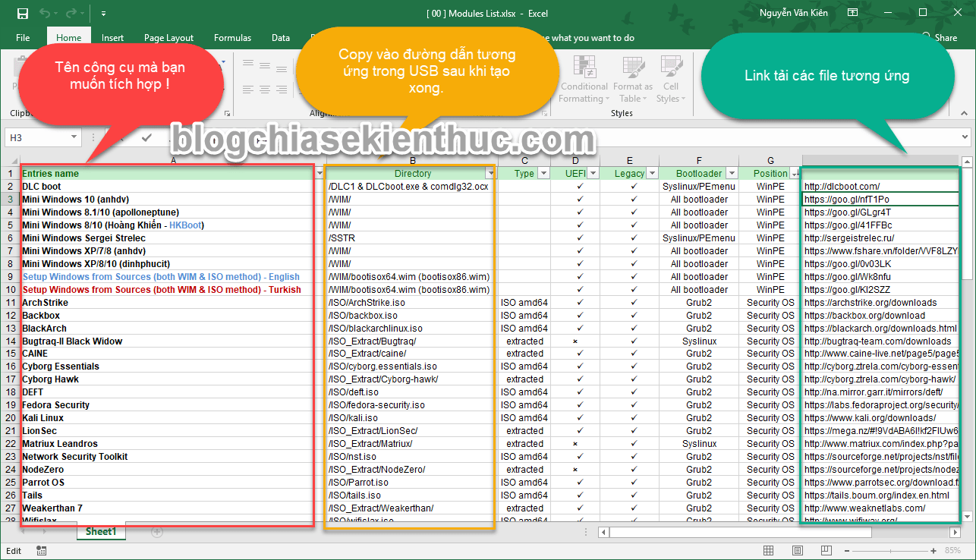
Task: Open Customize Quick Access Toolbar arrow
Action: click(103, 14)
